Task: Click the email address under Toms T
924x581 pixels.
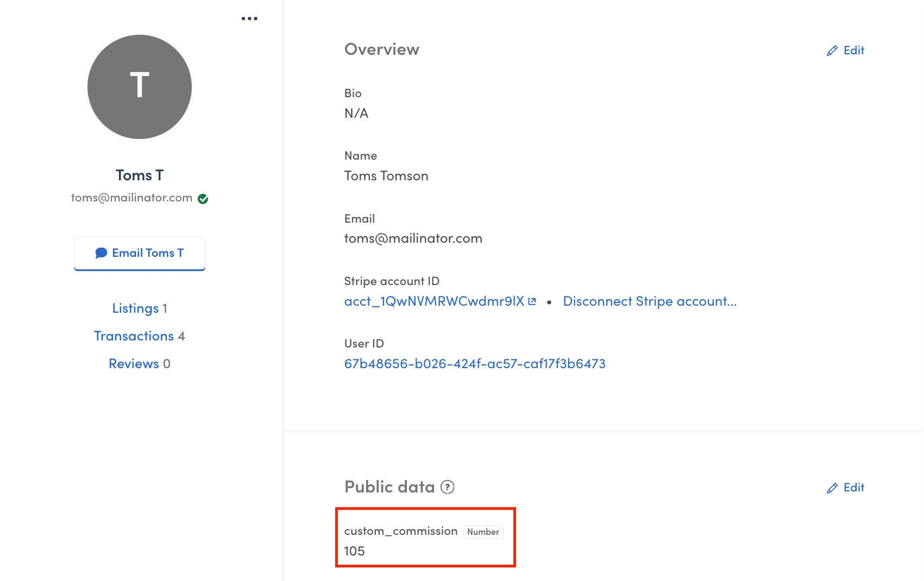Action: point(131,198)
